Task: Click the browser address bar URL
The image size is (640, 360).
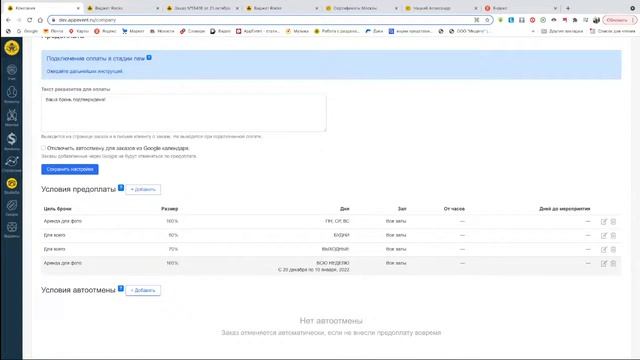Action: pyautogui.click(x=87, y=20)
